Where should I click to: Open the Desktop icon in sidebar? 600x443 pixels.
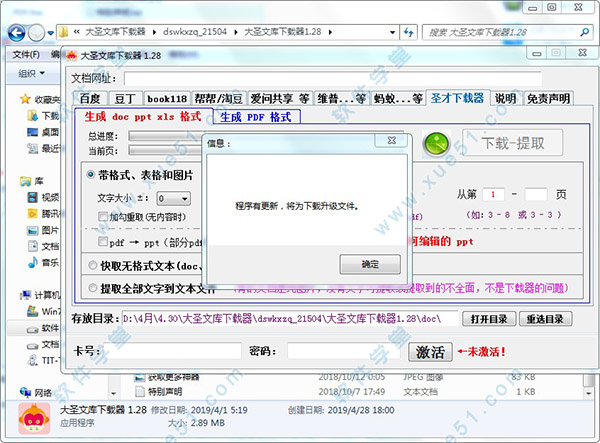(33, 132)
